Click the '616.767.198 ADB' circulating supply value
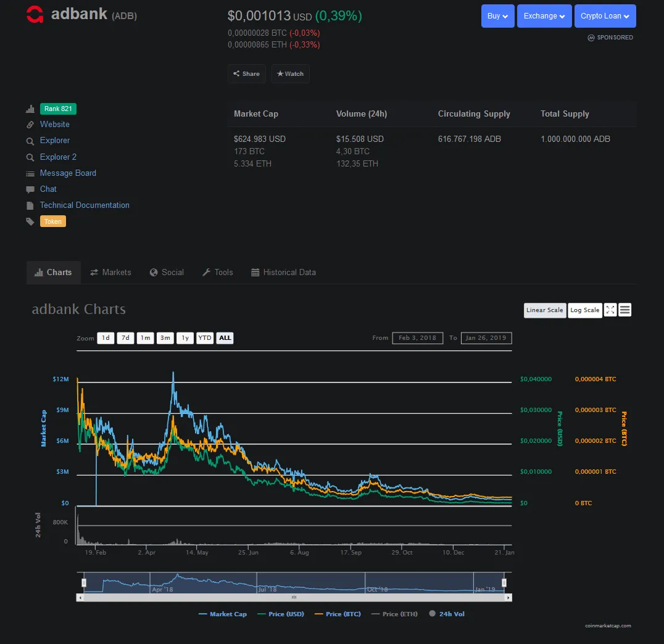The height and width of the screenshot is (644, 664). (x=469, y=139)
